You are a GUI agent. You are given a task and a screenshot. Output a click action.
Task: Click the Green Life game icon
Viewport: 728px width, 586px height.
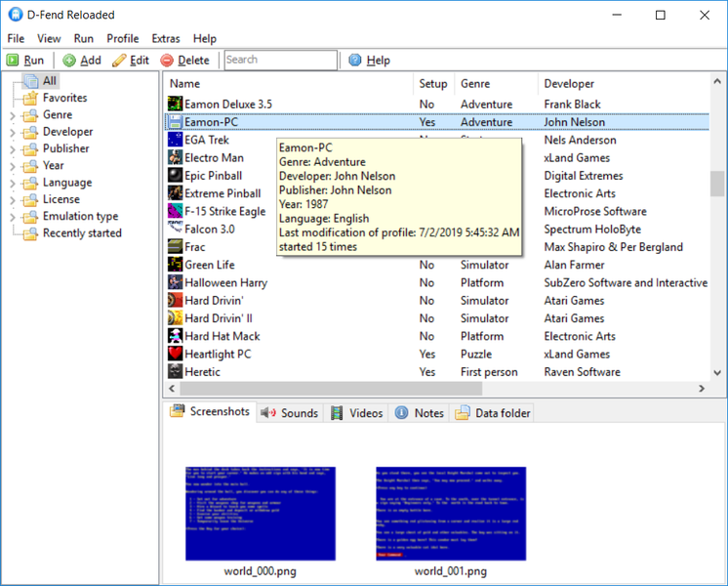click(x=175, y=265)
